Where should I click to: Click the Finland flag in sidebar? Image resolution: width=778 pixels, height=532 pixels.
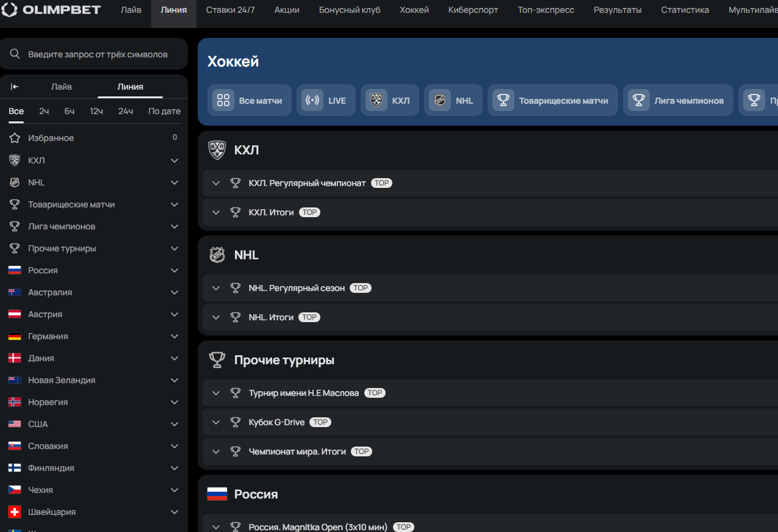15,468
